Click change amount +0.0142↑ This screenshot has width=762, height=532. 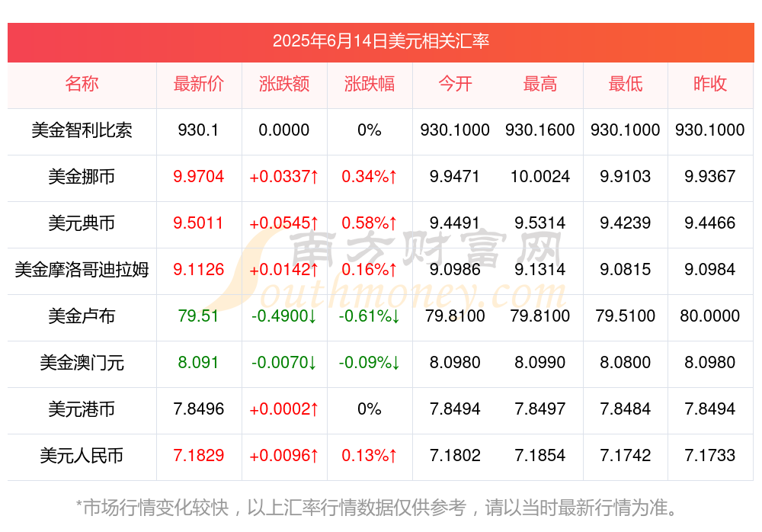pos(283,269)
